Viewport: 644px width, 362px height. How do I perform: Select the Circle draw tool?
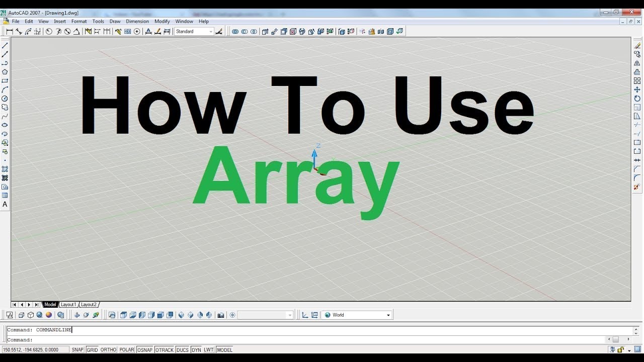[5, 99]
